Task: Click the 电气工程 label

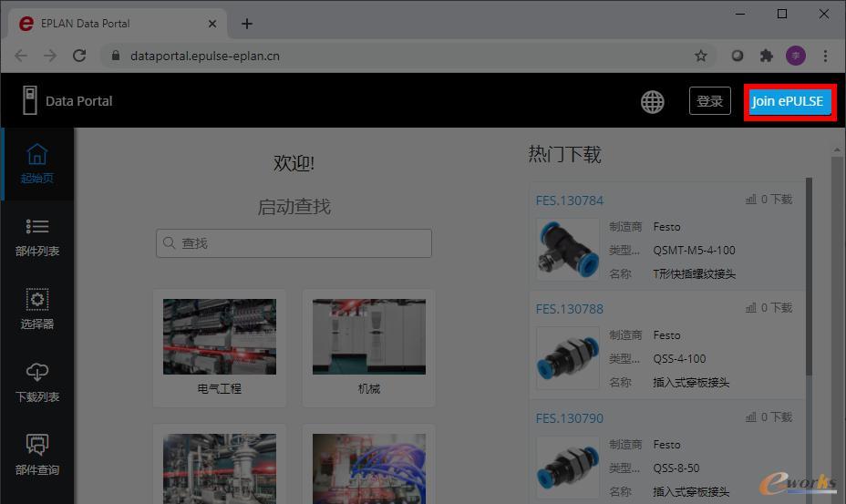Action: coord(219,388)
